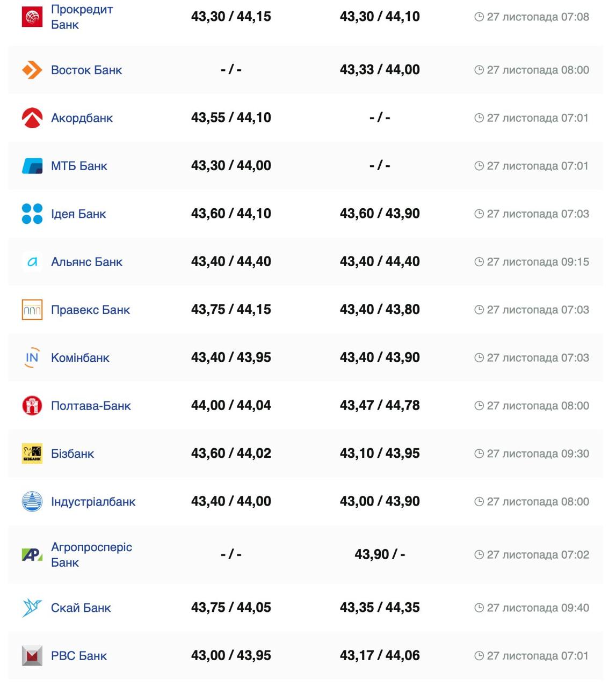Click the Прокредит Банк logo icon

(32, 17)
